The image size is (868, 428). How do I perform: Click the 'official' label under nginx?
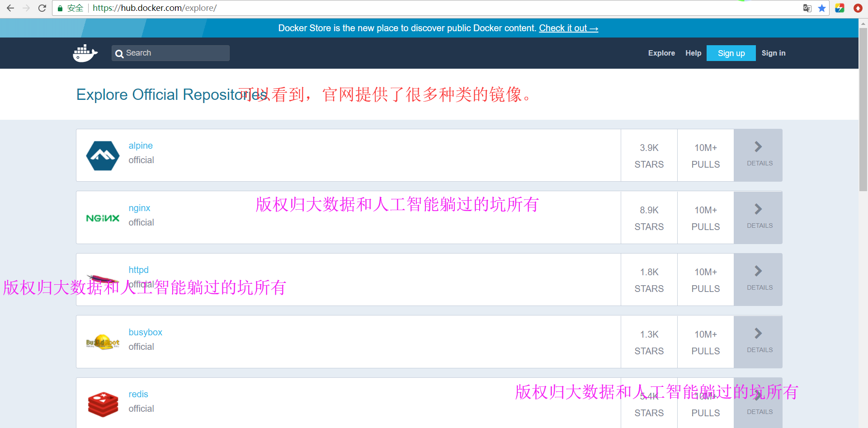coord(141,222)
